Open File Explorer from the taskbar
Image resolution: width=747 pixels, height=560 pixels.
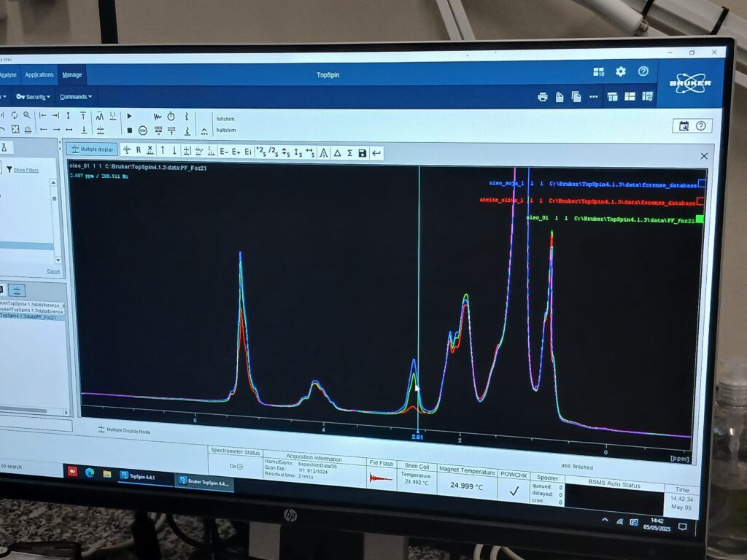[107, 474]
